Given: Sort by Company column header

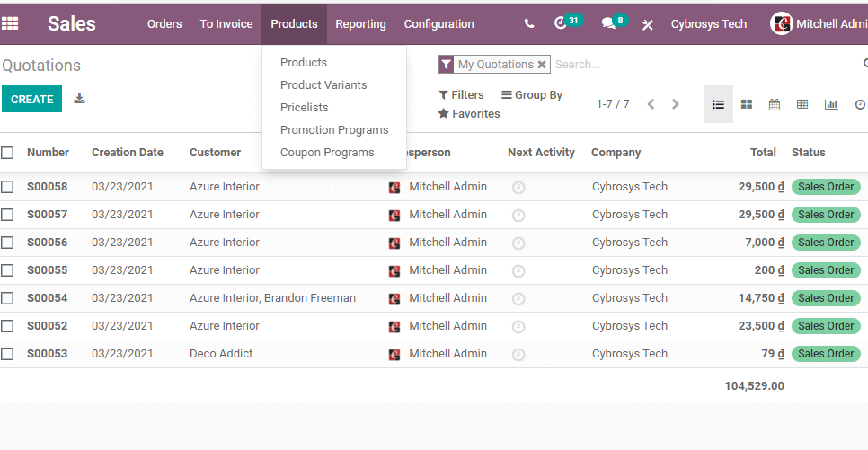Looking at the screenshot, I should (616, 152).
